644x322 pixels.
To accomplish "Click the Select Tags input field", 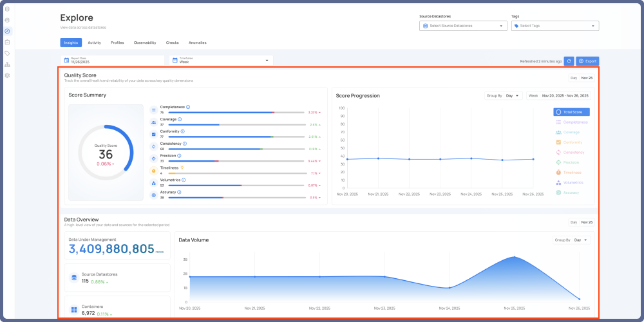I will tap(554, 26).
